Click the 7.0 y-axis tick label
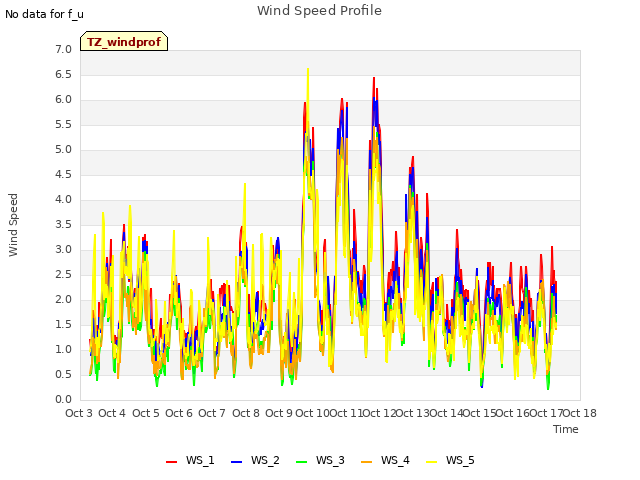Viewport: 640px width, 480px height. coord(63,49)
